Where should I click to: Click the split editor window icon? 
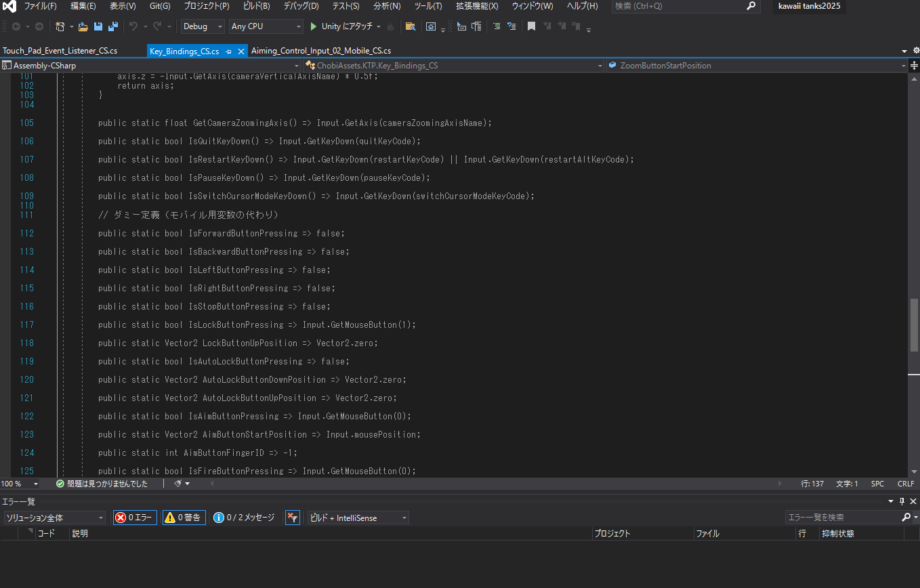point(914,66)
